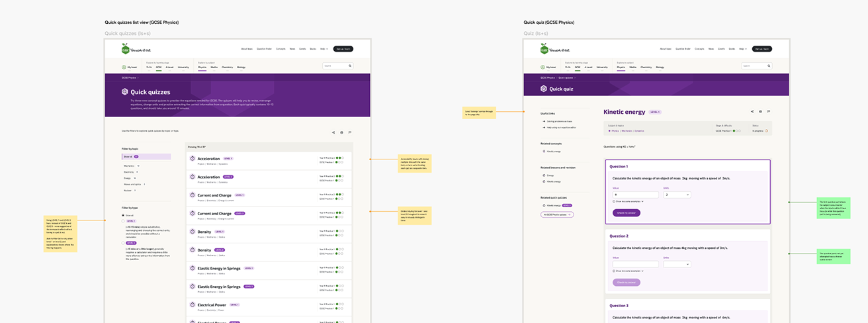Click arrow icon beside Solving problems link

point(544,122)
